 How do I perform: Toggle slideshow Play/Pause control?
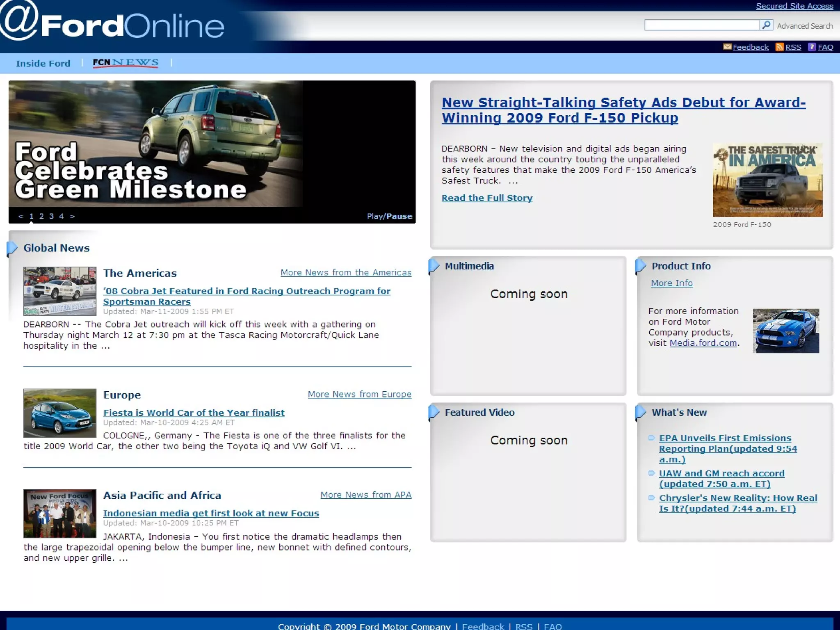389,216
